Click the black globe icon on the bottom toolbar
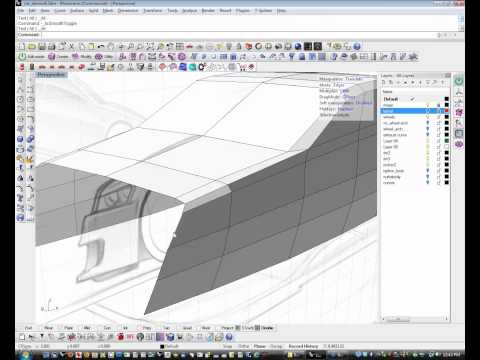Viewport: 480px width, 360px height. (140, 337)
